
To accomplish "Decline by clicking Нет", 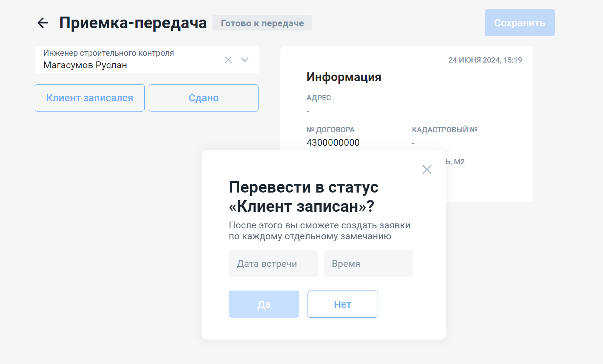I will (x=343, y=304).
